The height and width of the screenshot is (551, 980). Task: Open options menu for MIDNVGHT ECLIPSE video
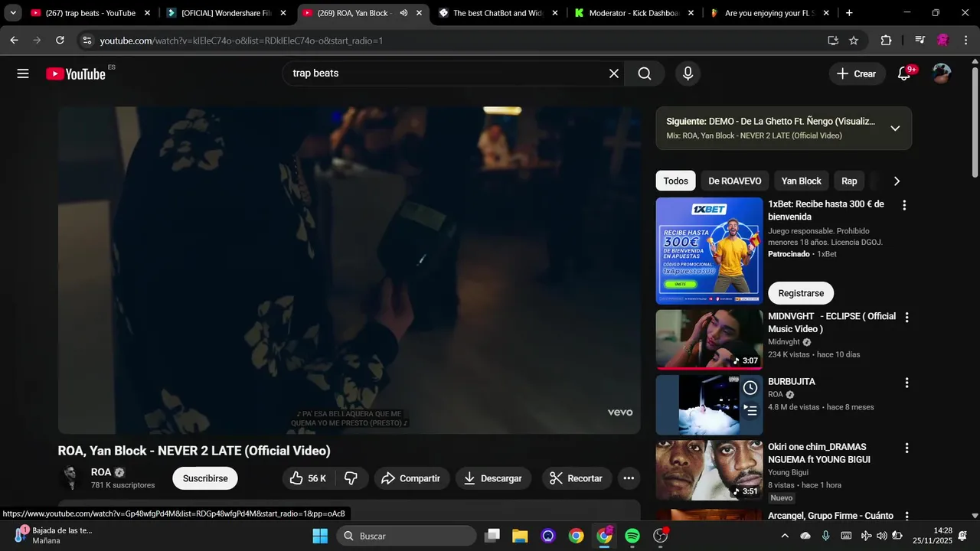(906, 317)
